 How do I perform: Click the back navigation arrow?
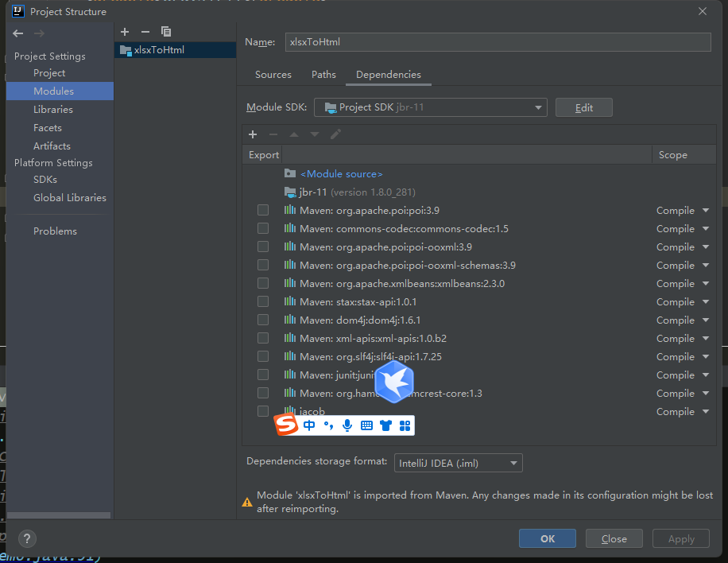pos(17,33)
